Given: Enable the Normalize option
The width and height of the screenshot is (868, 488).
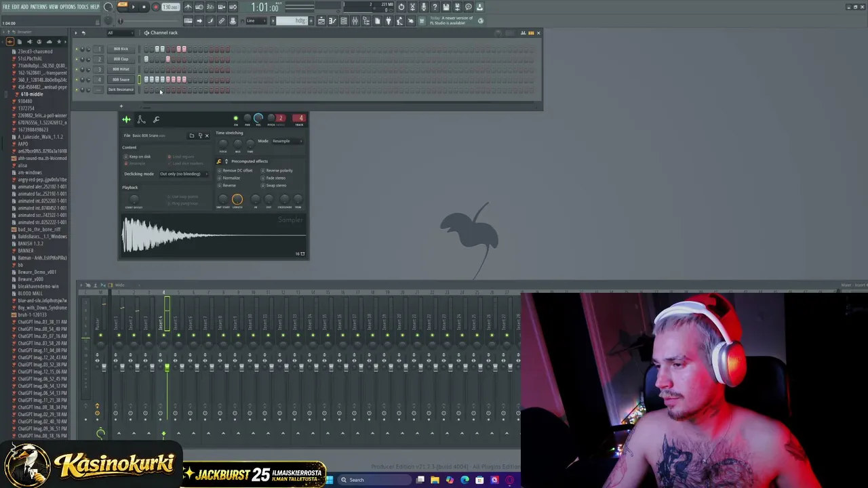Looking at the screenshot, I should (229, 178).
